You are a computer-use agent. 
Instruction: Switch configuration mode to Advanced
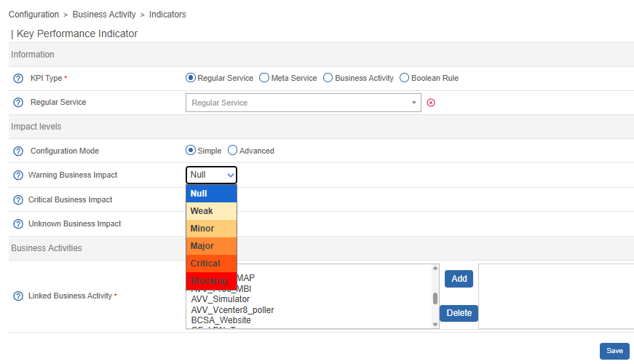click(x=233, y=151)
